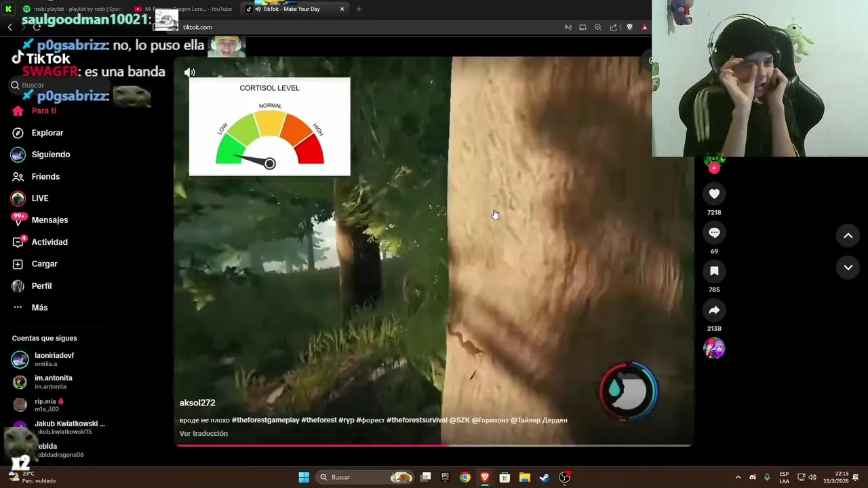Open Microsoft Store from the taskbar
This screenshot has width=868, height=488.
[x=505, y=477]
